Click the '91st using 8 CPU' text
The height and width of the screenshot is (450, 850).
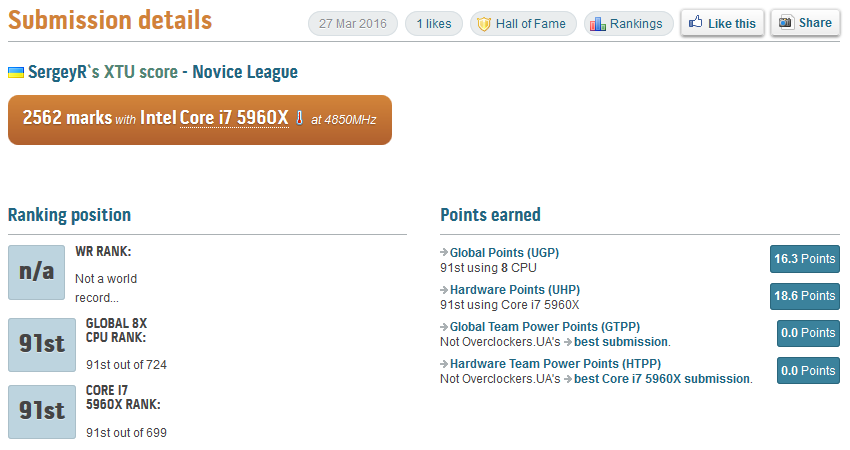pyautogui.click(x=488, y=268)
